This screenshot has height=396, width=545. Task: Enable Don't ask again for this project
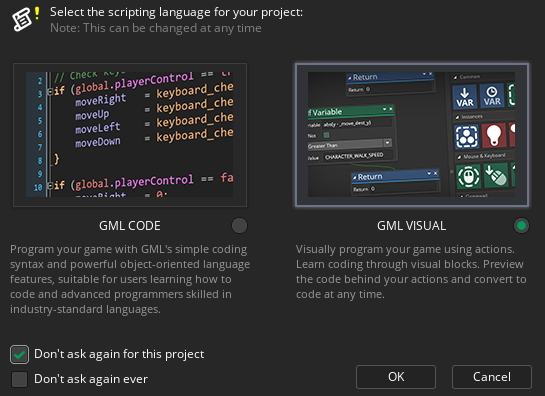pos(19,355)
